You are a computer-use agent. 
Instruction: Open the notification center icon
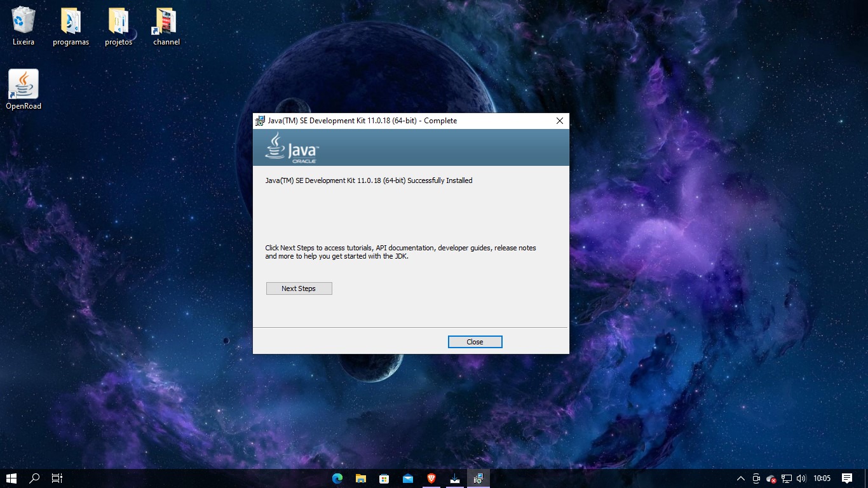point(847,478)
